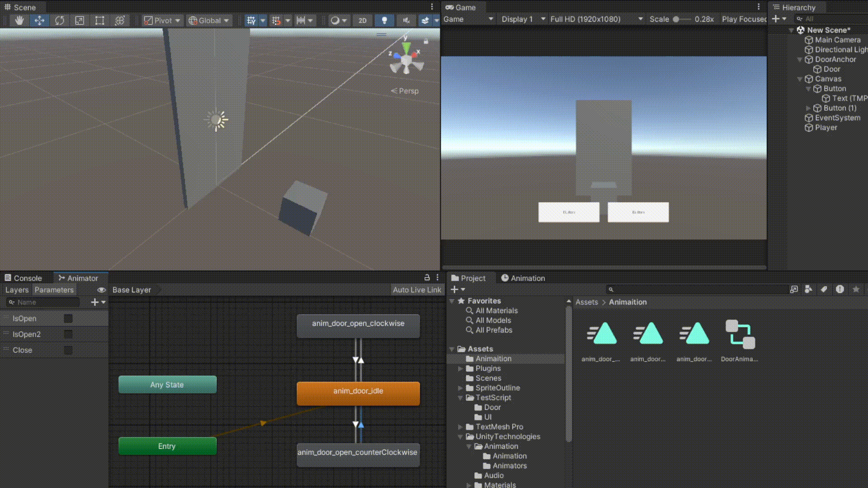Enable the IsOpen parameter checkbox
The height and width of the screenshot is (488, 868).
(68, 319)
